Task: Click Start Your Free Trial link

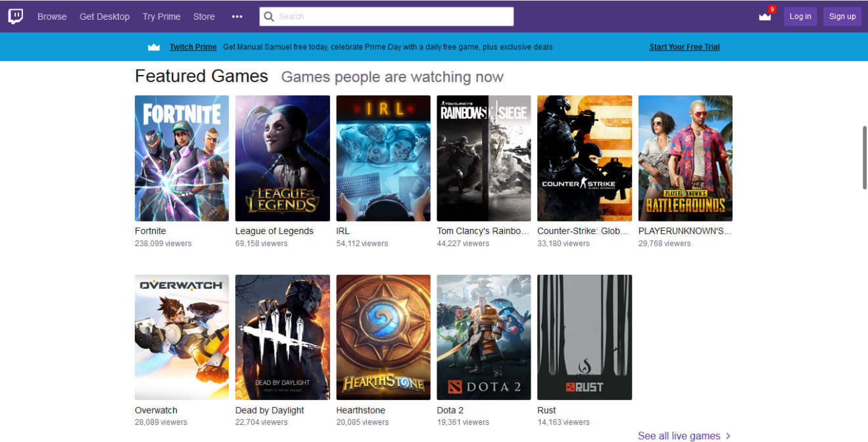Action: click(x=685, y=47)
